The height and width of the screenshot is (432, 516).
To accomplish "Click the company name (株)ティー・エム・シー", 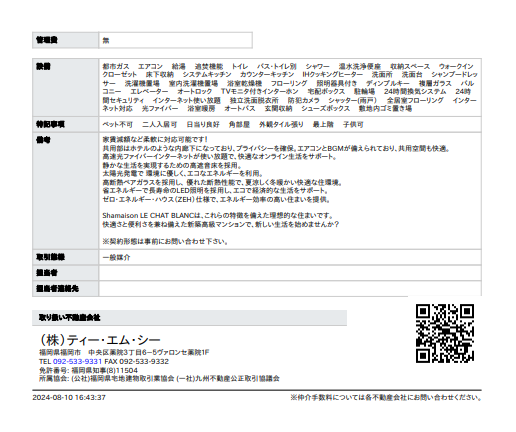I will 100,340.
